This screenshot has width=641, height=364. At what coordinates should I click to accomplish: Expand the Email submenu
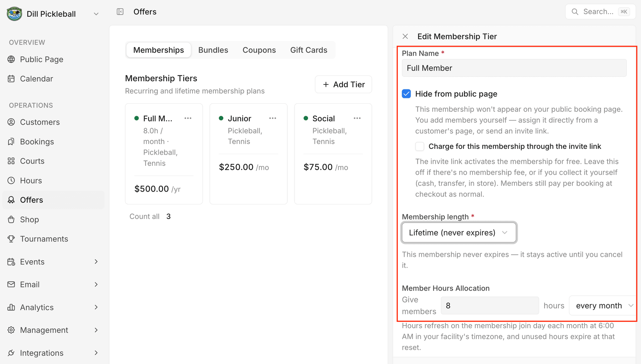pyautogui.click(x=96, y=285)
